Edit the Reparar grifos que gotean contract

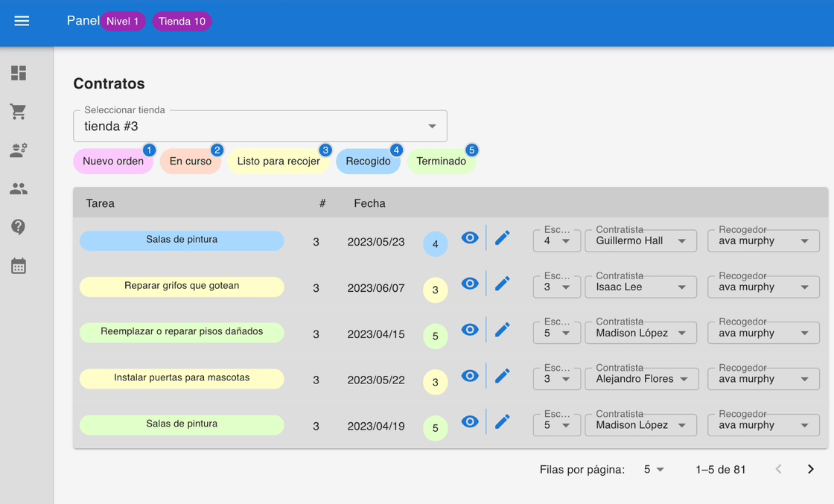tap(503, 284)
